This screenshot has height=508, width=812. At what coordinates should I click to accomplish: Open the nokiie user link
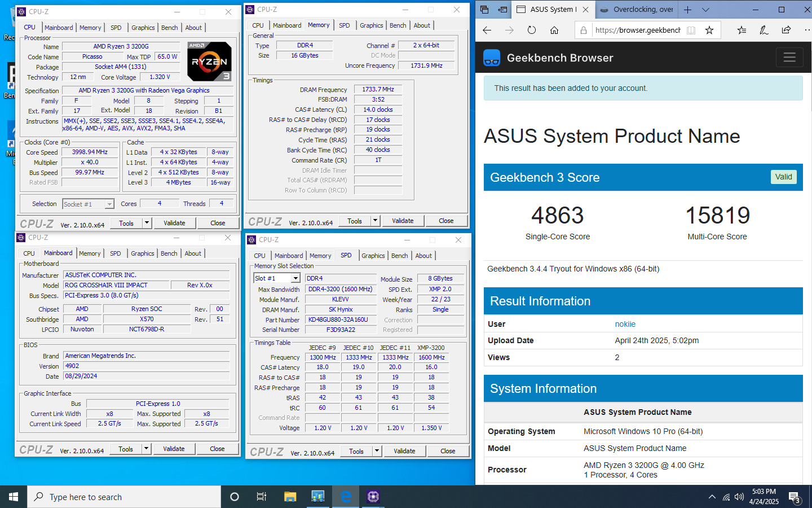click(x=625, y=324)
